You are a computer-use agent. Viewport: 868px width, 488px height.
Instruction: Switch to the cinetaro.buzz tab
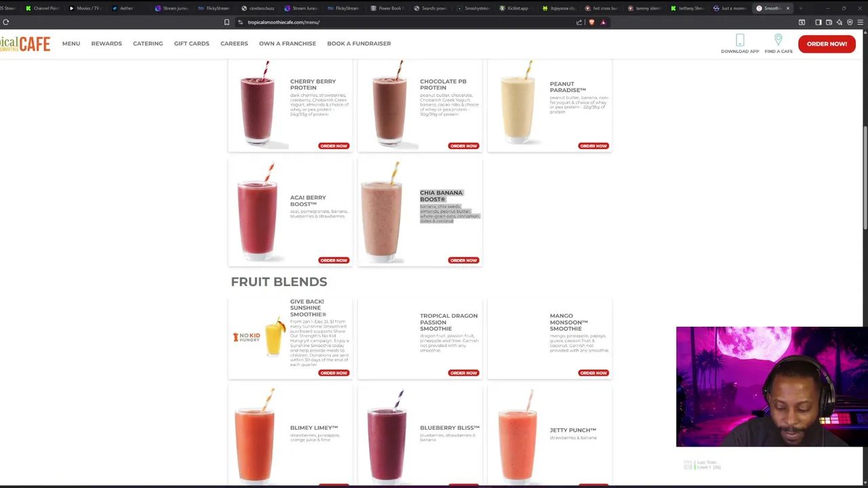[x=258, y=8]
